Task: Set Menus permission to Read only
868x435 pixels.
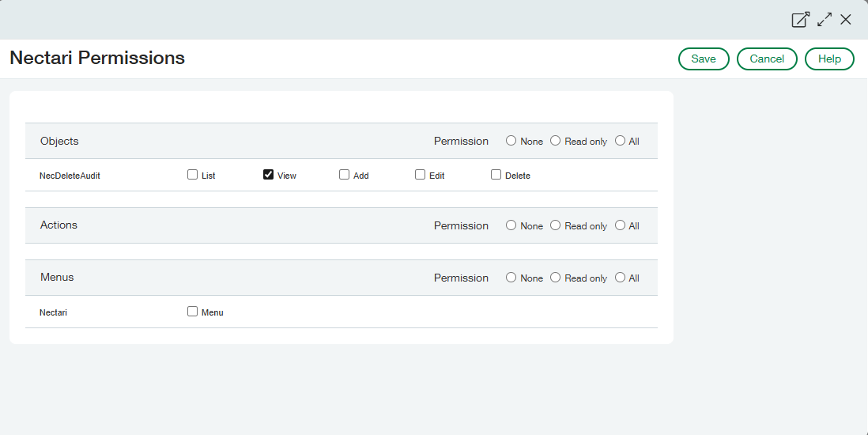Action: (556, 278)
